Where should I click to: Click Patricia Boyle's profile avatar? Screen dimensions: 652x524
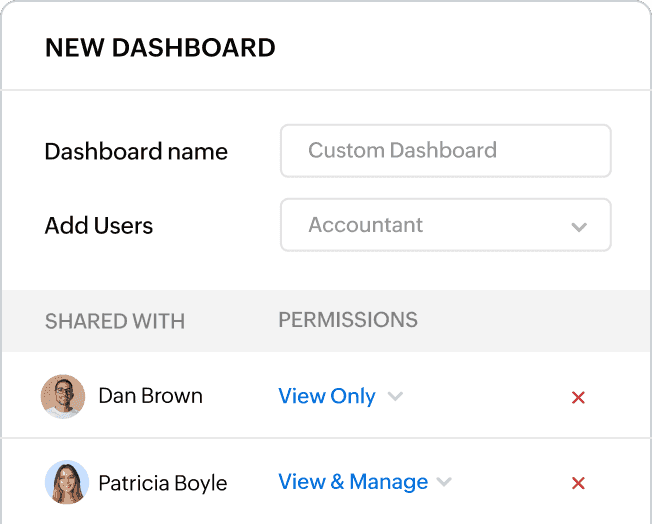point(67,483)
